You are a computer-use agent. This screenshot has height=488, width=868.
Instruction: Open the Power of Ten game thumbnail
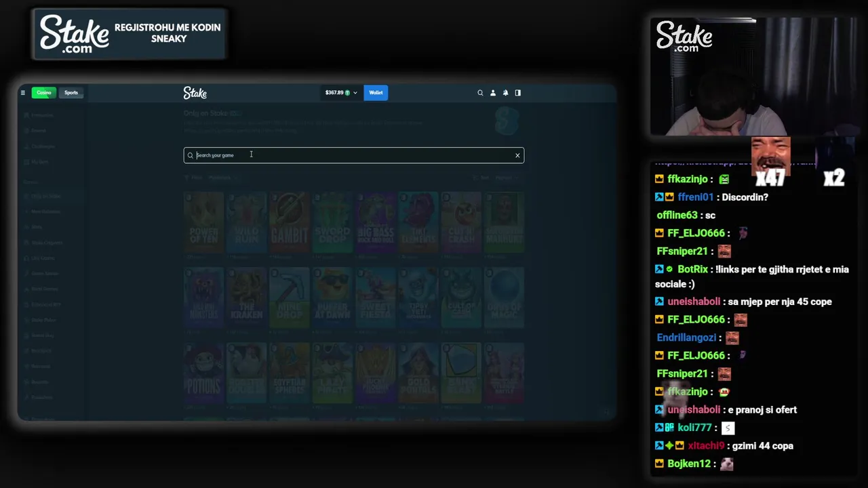[203, 222]
